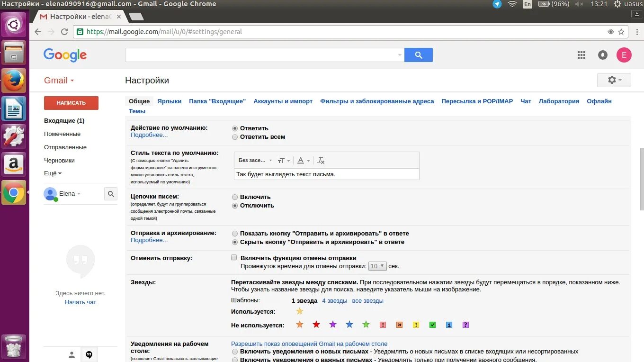The height and width of the screenshot is (362, 644).
Task: Open the text size dropdown
Action: click(x=284, y=161)
